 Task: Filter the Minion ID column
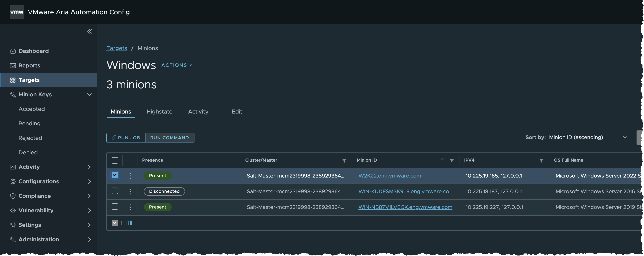(452, 161)
